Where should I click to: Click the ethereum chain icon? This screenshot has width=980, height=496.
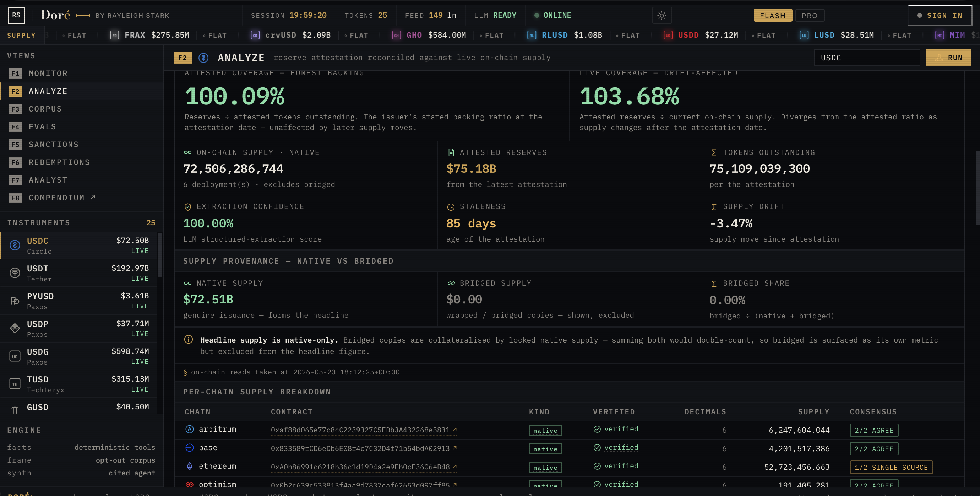pyautogui.click(x=190, y=466)
